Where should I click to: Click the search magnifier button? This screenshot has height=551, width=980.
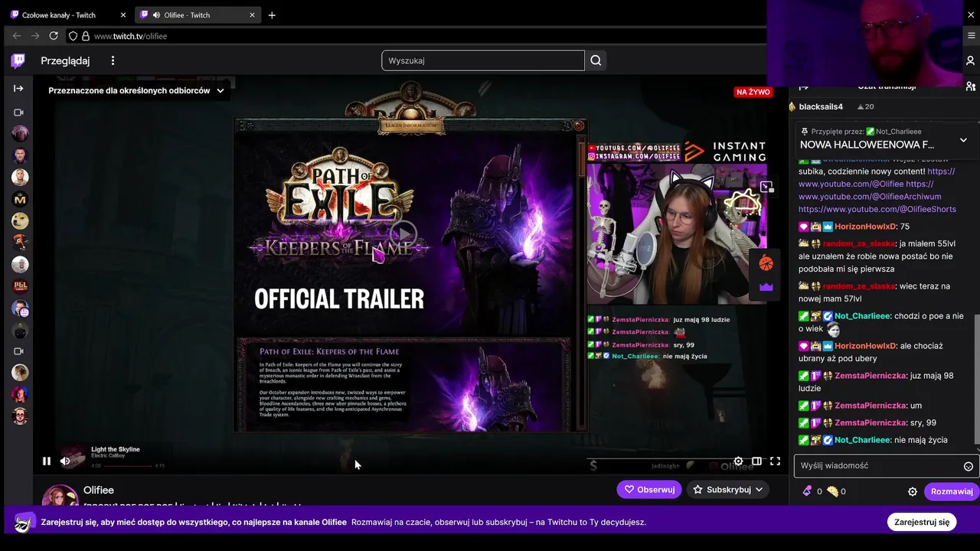click(x=596, y=60)
